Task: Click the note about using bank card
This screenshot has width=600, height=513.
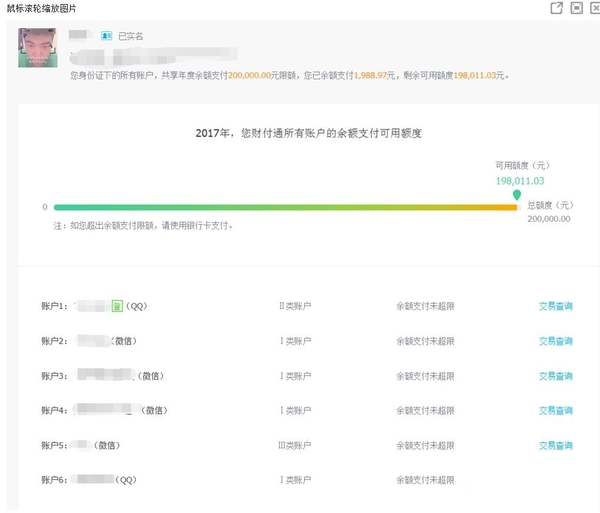Action: tap(143, 226)
